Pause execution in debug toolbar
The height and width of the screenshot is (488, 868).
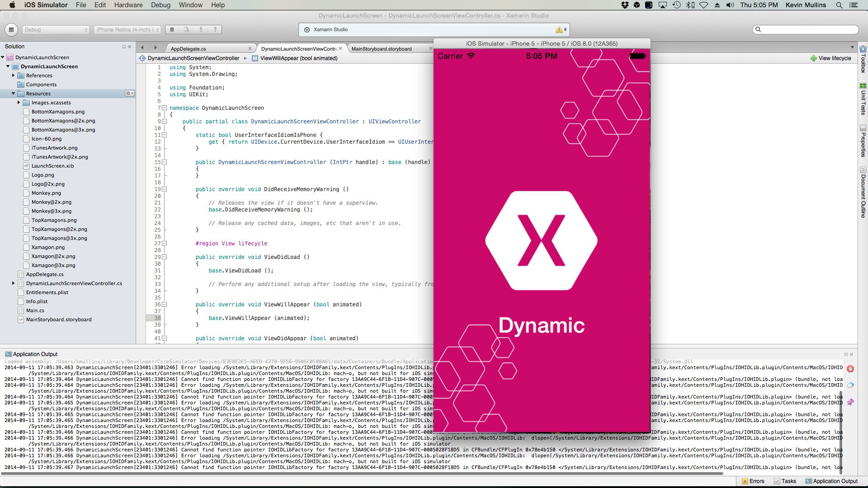click(172, 30)
